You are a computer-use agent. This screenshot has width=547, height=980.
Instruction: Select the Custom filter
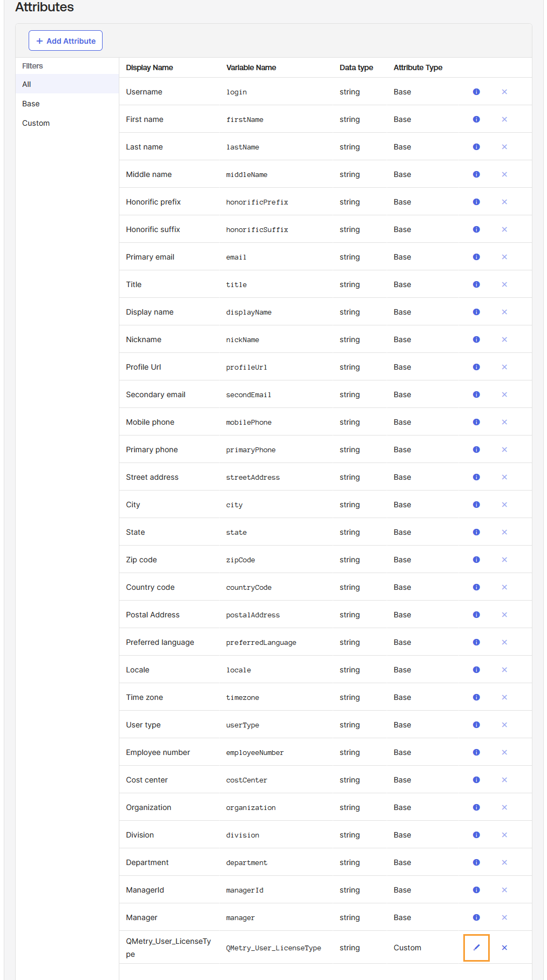36,123
